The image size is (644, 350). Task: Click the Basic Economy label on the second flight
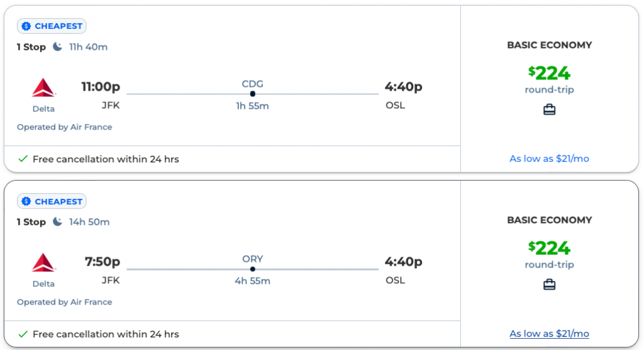[x=549, y=220]
